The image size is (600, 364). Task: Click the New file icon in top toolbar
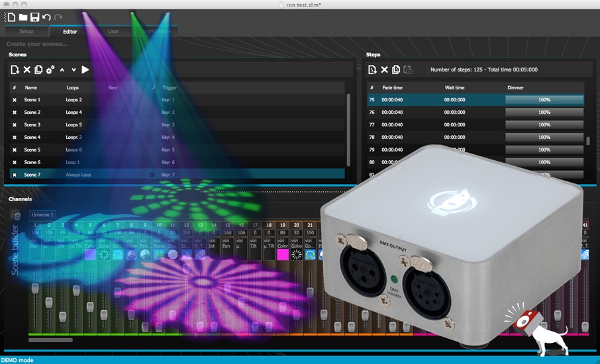click(x=11, y=17)
